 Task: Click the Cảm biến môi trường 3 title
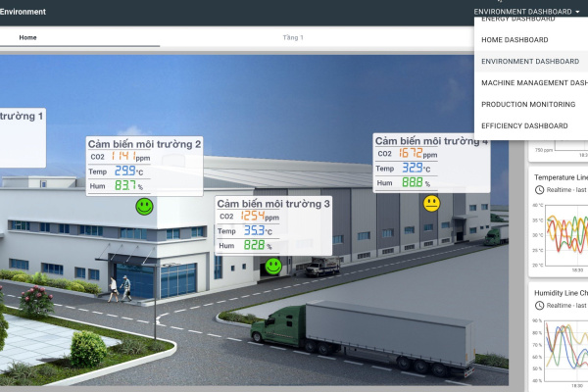[273, 203]
